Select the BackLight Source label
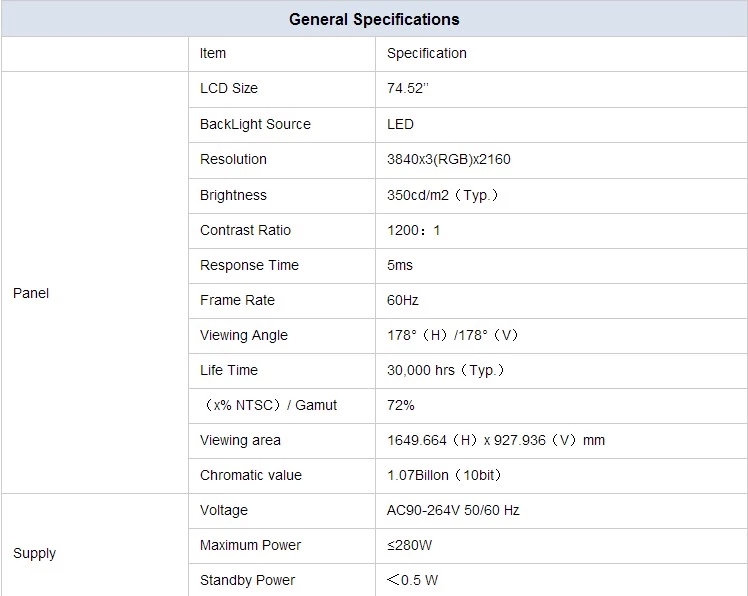This screenshot has height=596, width=748. click(255, 124)
